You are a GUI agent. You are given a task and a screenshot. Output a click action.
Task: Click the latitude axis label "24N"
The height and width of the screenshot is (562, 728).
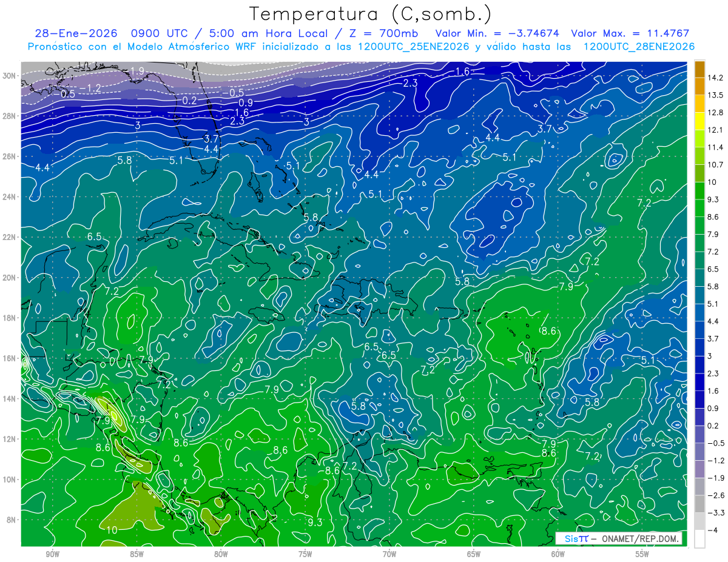[x=10, y=197]
